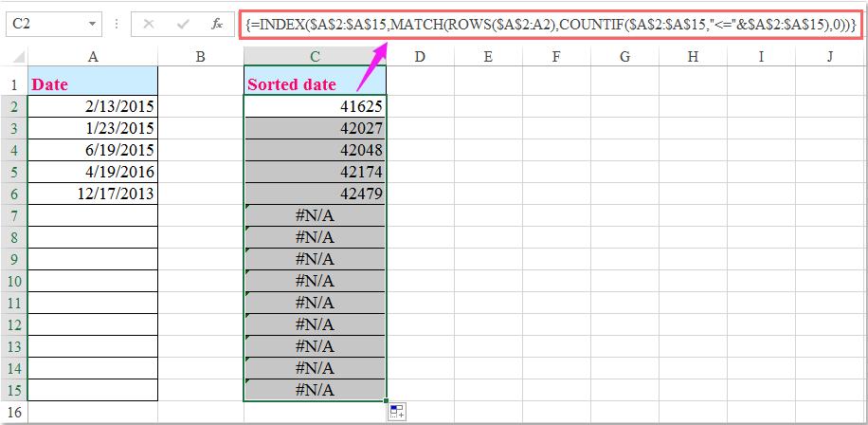Select column A header
This screenshot has height=425, width=868.
(x=93, y=58)
